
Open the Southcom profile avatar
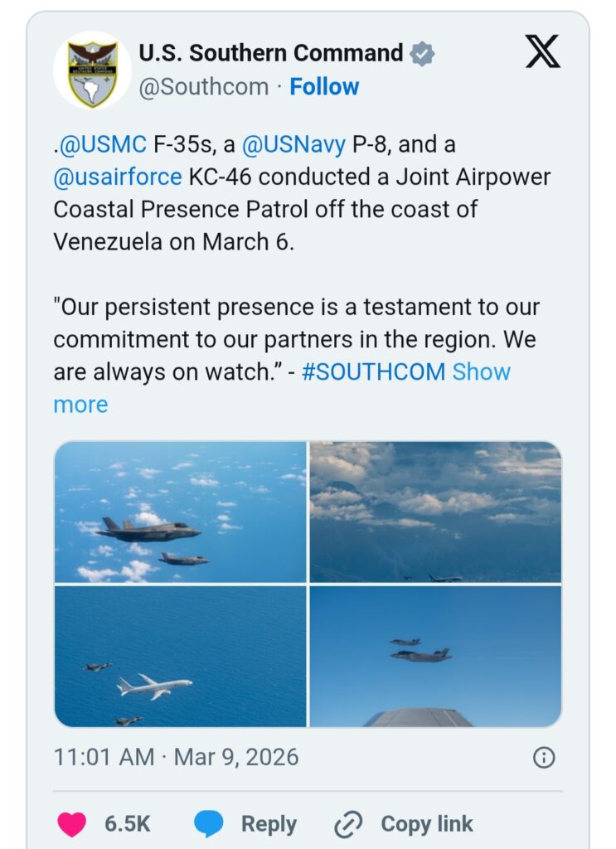click(93, 70)
